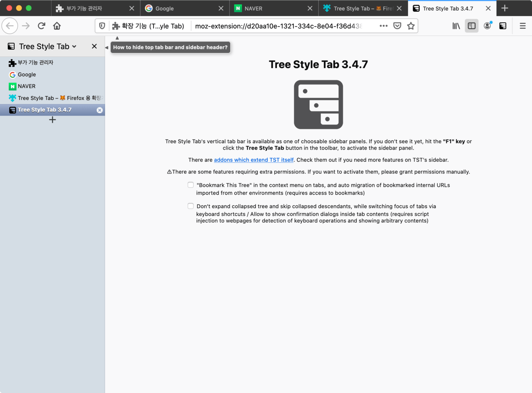Open a new tab with plus button
Screen dimensions: 532x393
pyautogui.click(x=505, y=8)
